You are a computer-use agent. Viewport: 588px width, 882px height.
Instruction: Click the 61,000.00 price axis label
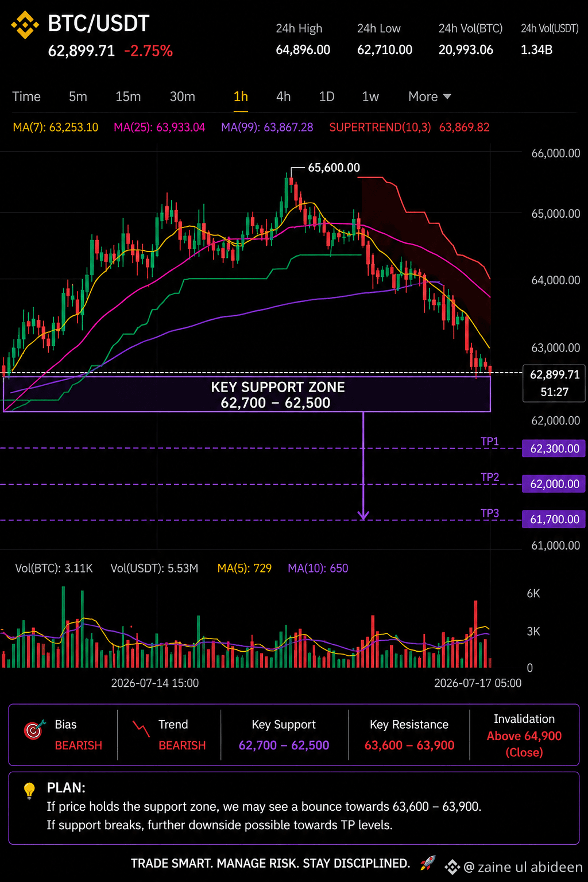[556, 546]
